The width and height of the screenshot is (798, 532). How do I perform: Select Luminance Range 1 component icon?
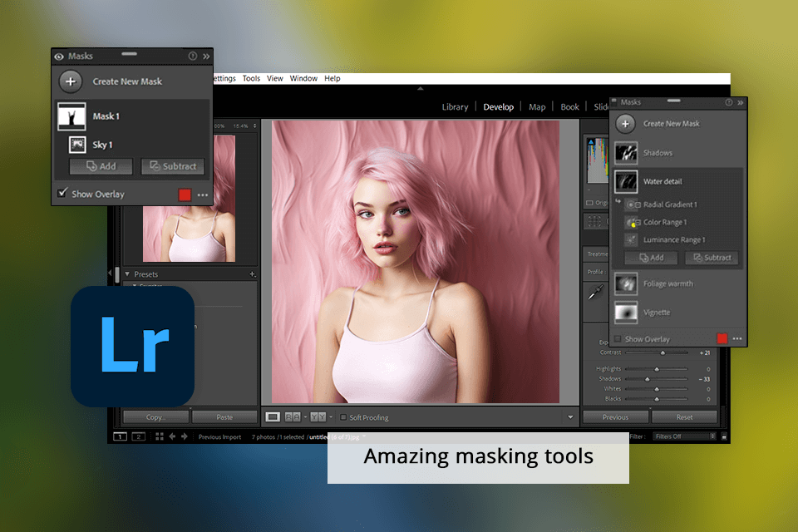632,239
